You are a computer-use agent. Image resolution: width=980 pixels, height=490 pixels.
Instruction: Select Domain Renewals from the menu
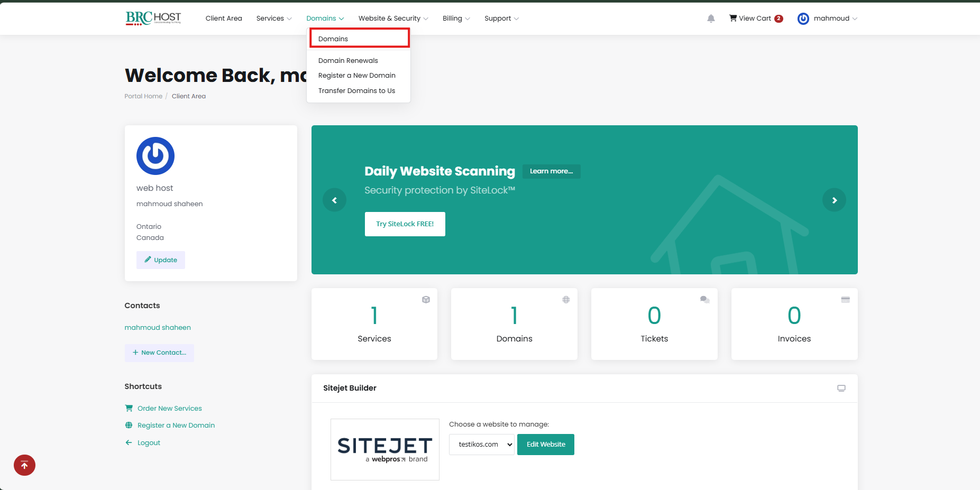click(x=348, y=61)
